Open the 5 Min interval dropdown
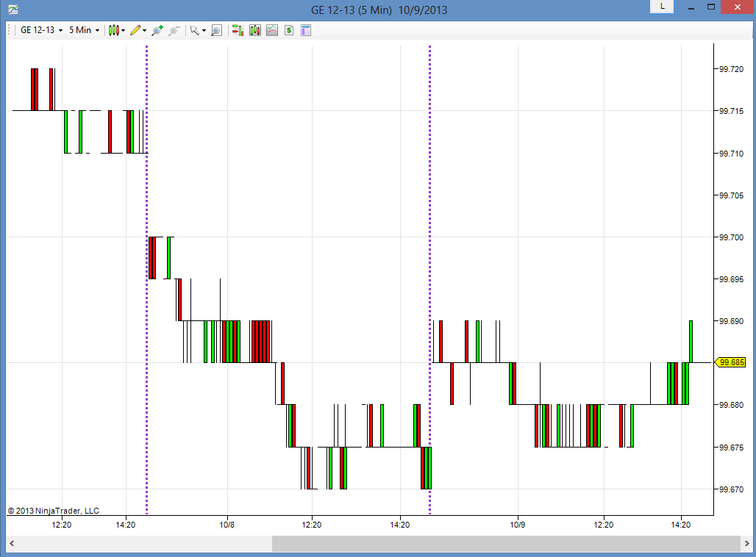The image size is (756, 557). pos(84,30)
